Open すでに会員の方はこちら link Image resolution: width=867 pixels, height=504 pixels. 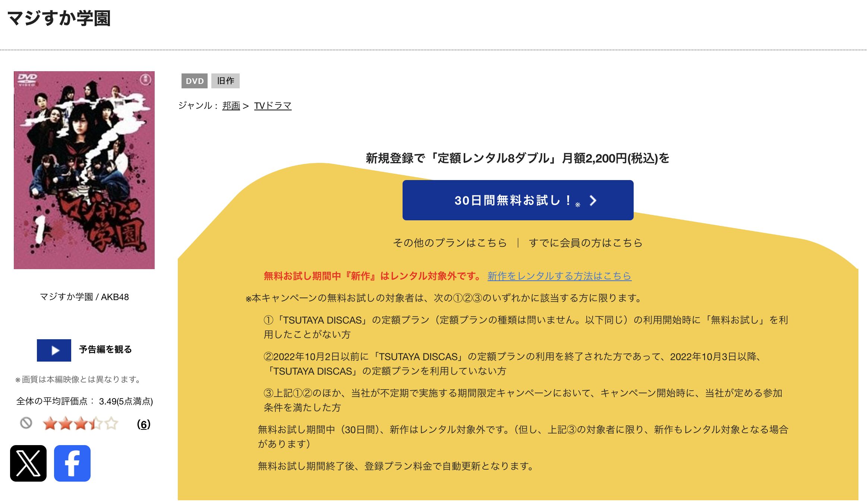586,243
